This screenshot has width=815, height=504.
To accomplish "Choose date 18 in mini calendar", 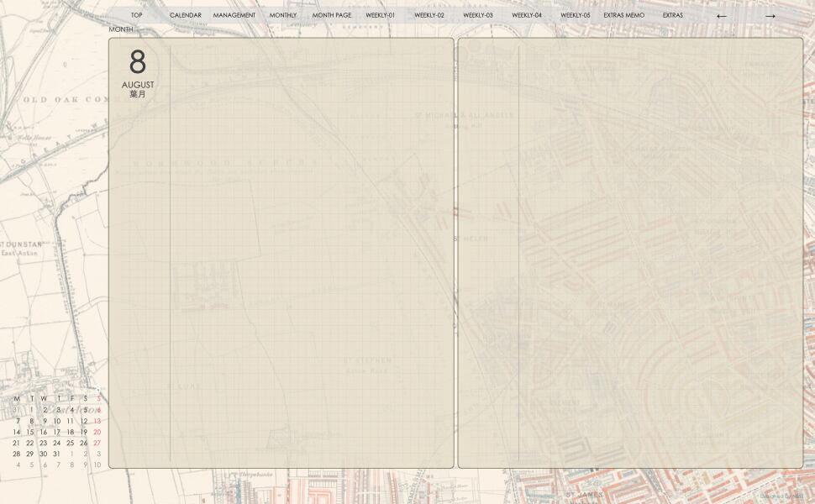I will 71,432.
